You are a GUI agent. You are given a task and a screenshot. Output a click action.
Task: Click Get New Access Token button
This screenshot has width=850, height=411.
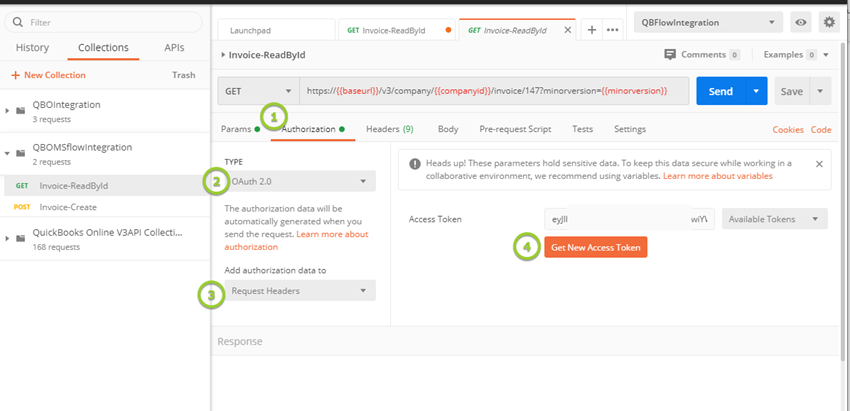click(x=595, y=247)
